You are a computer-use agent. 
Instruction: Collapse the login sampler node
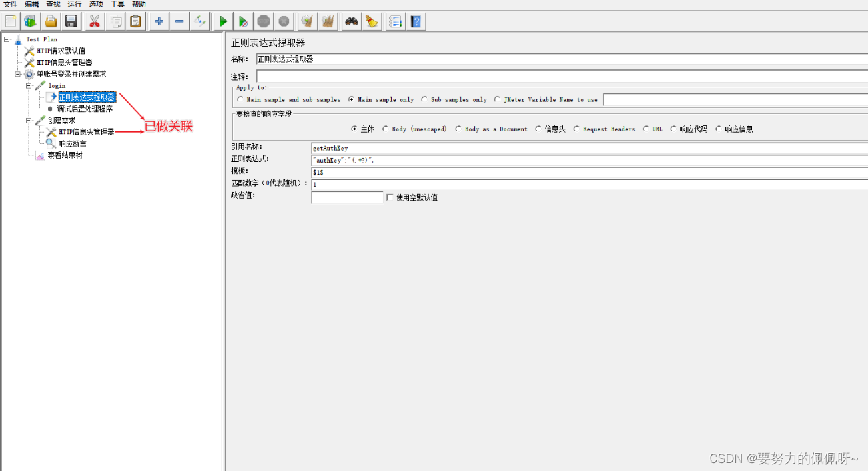coord(29,85)
